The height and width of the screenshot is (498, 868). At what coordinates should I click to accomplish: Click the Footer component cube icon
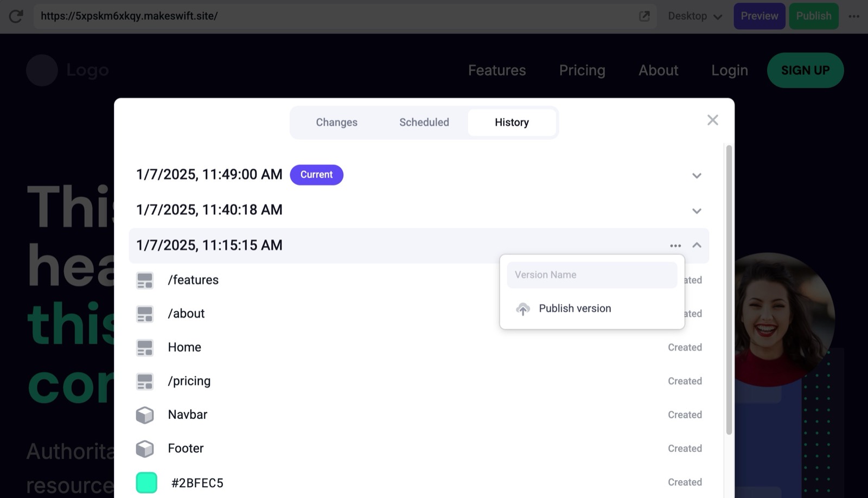click(145, 449)
